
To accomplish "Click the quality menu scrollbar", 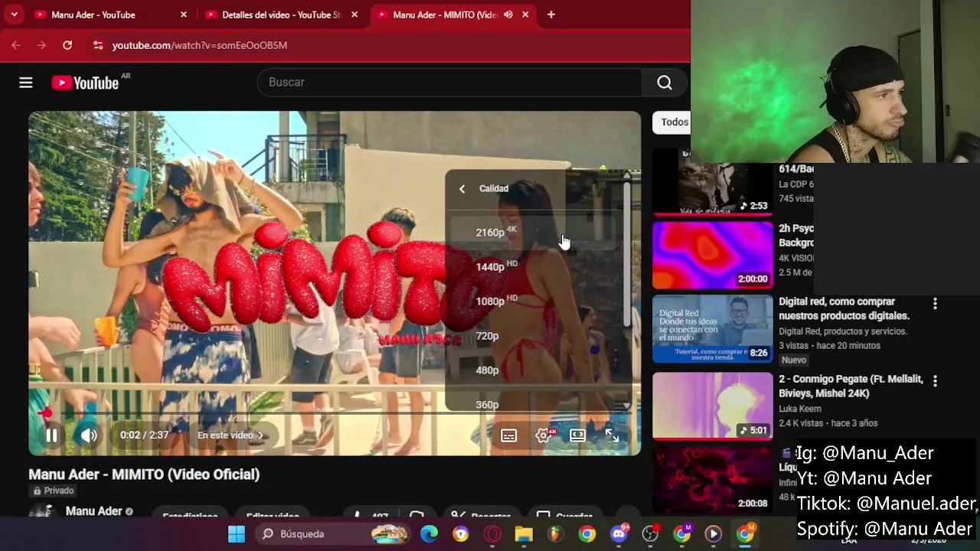I will pos(627,253).
